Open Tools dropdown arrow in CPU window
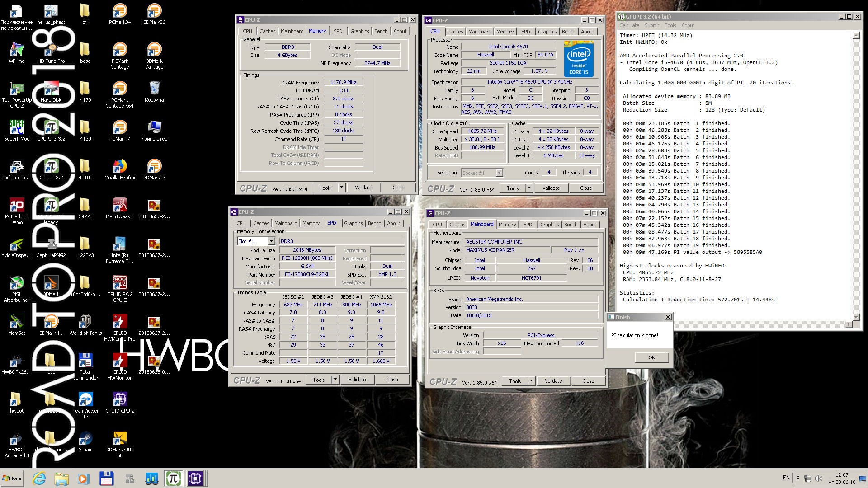The height and width of the screenshot is (488, 868). 529,188
